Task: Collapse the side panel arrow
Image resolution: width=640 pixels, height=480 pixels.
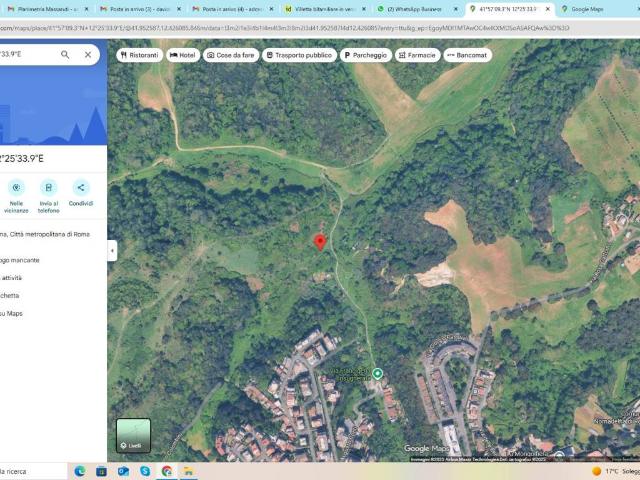Action: coord(112,251)
